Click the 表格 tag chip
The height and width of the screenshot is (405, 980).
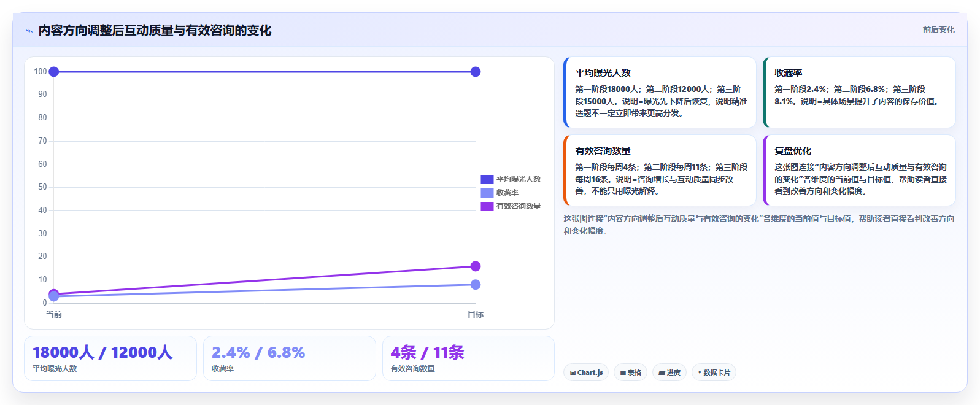click(x=630, y=372)
